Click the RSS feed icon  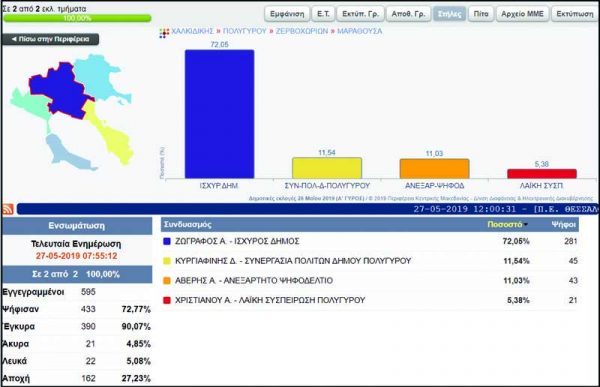click(8, 209)
